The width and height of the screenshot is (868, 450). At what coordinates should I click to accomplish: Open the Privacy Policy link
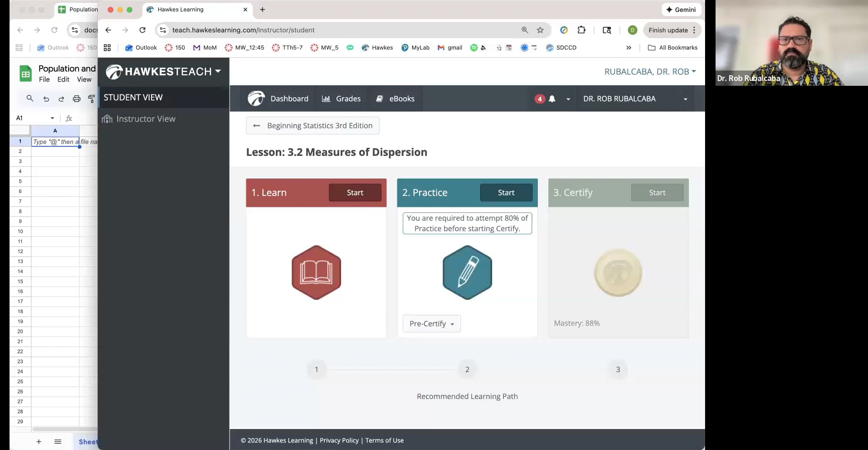pyautogui.click(x=339, y=440)
